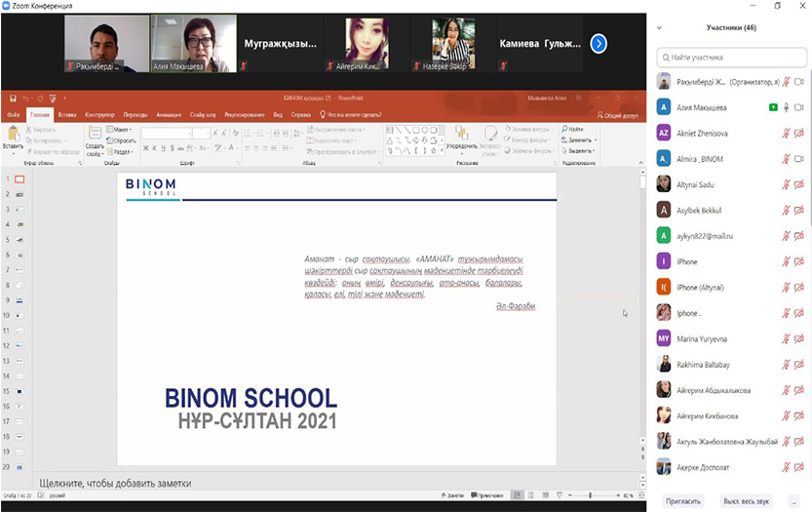Click the Slide Show icon in status bar
812x512 pixels.
(560, 495)
